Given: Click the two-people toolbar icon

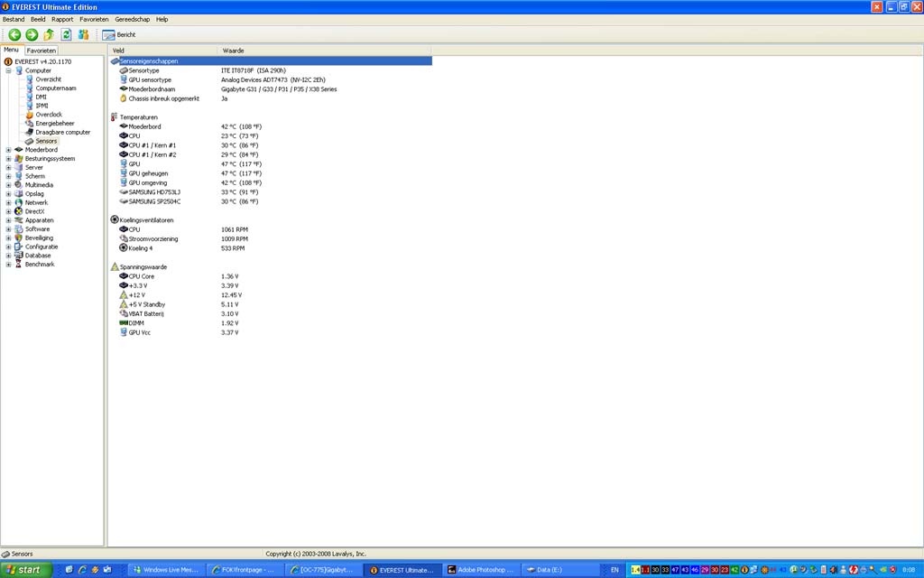Looking at the screenshot, I should (x=83, y=35).
